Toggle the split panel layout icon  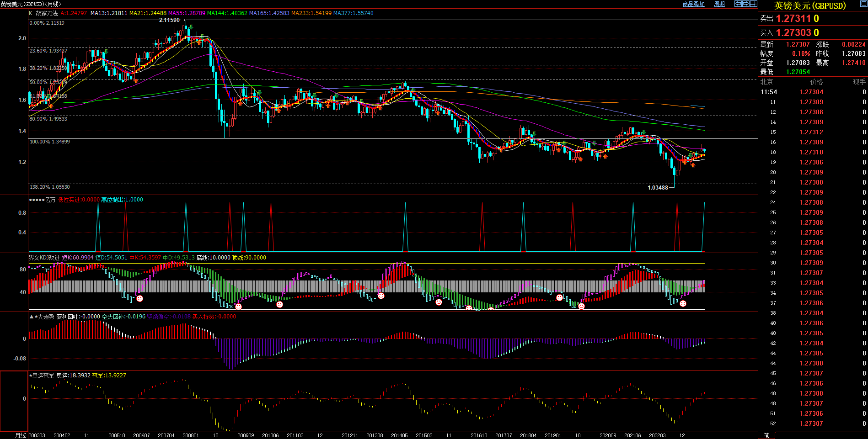tap(753, 4)
